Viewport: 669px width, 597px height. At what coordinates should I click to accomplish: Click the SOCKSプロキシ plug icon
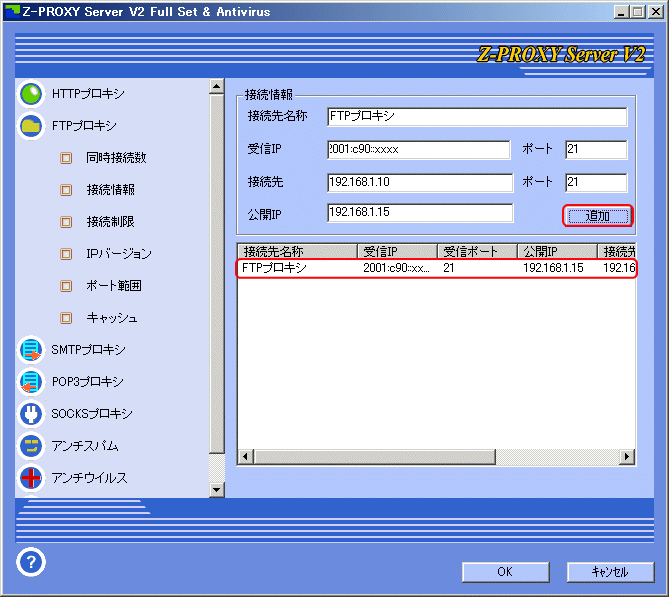31,414
